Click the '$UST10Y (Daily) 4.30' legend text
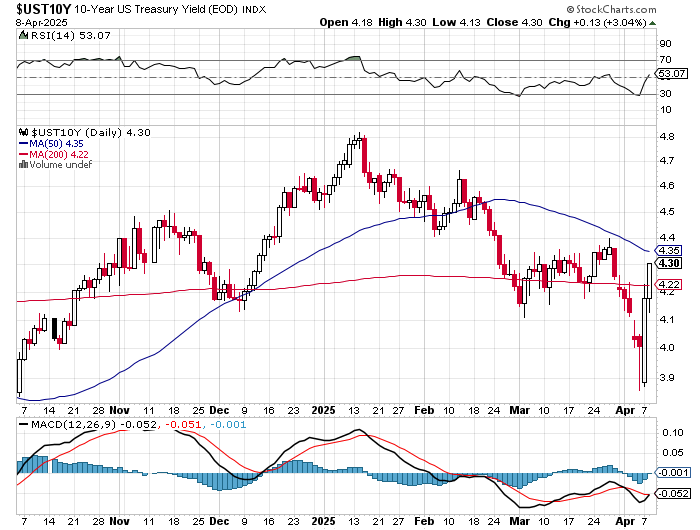700x530 pixels. 91,133
